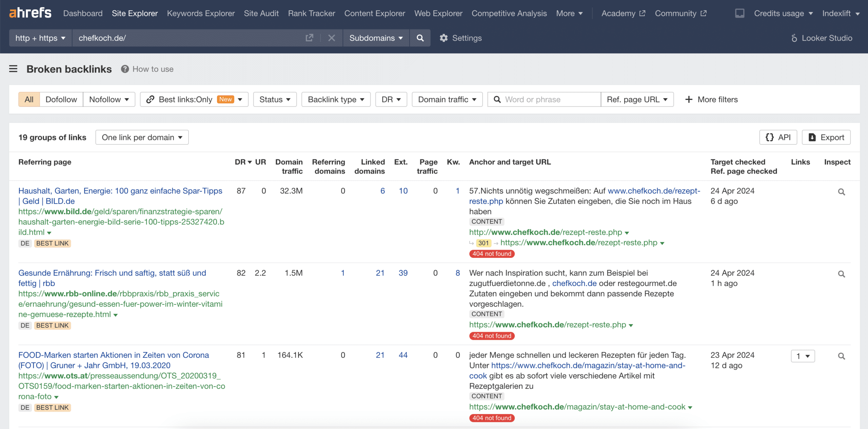This screenshot has height=429, width=868.
Task: Open the hamburger sidebar menu icon
Action: (13, 69)
